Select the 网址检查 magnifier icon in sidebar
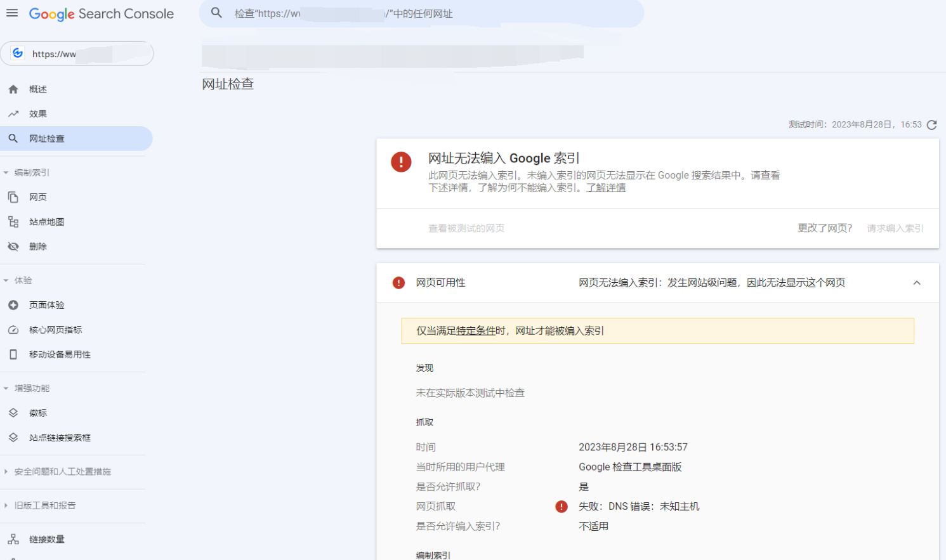 pyautogui.click(x=13, y=138)
